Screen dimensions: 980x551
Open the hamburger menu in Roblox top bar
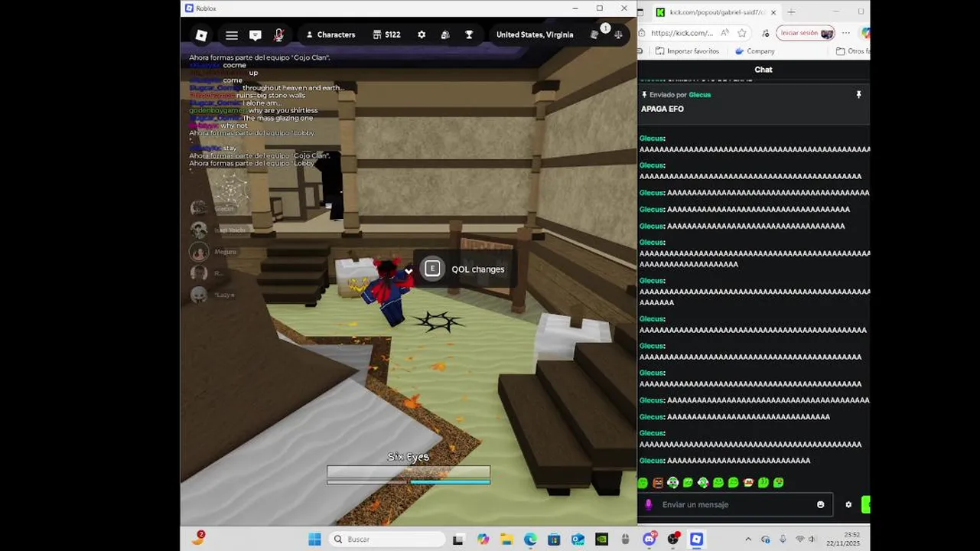pyautogui.click(x=232, y=35)
